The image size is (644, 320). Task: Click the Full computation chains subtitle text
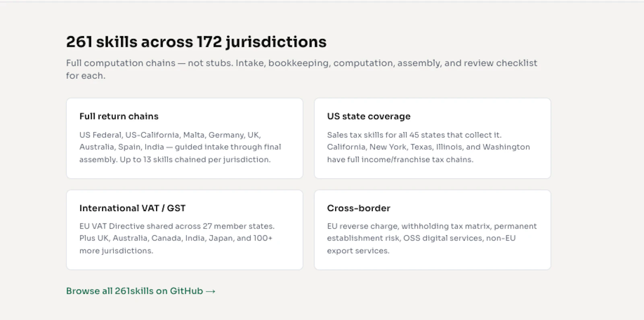[301, 69]
